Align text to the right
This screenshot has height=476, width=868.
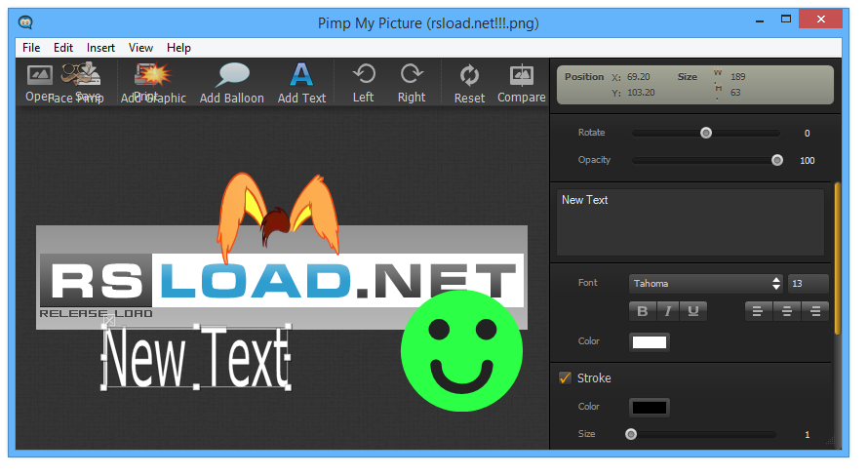(x=815, y=311)
